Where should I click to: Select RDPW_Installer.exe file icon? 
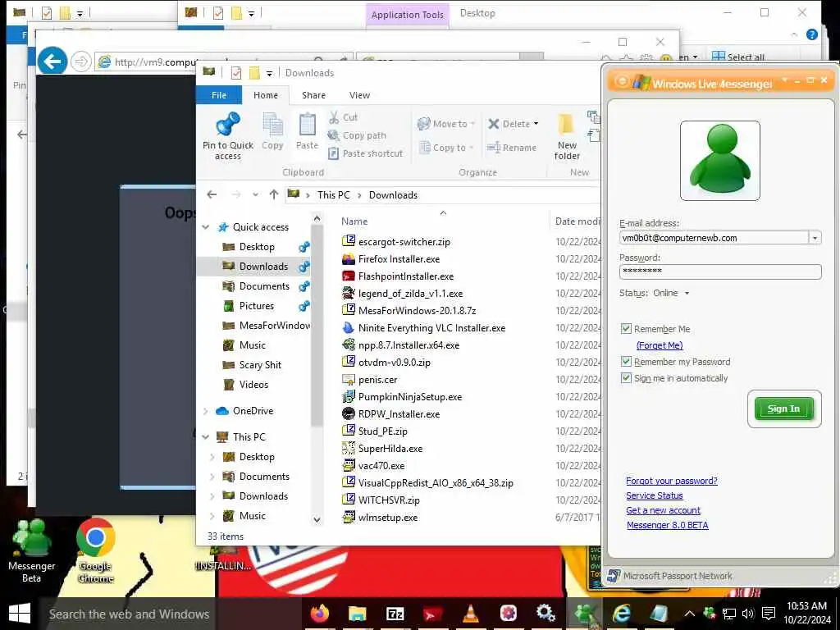pos(348,413)
